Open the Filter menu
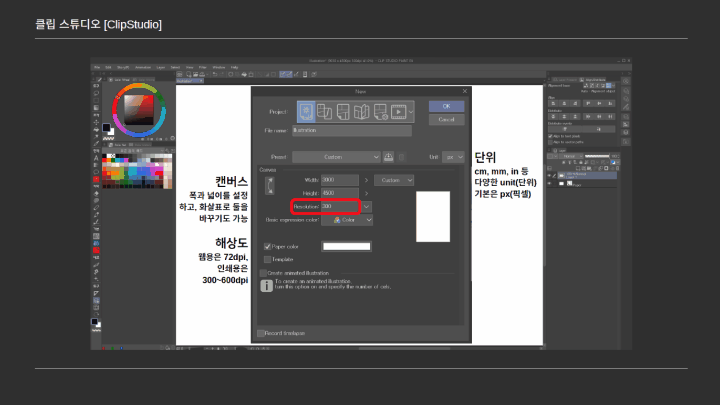The image size is (720, 405). pyautogui.click(x=202, y=68)
